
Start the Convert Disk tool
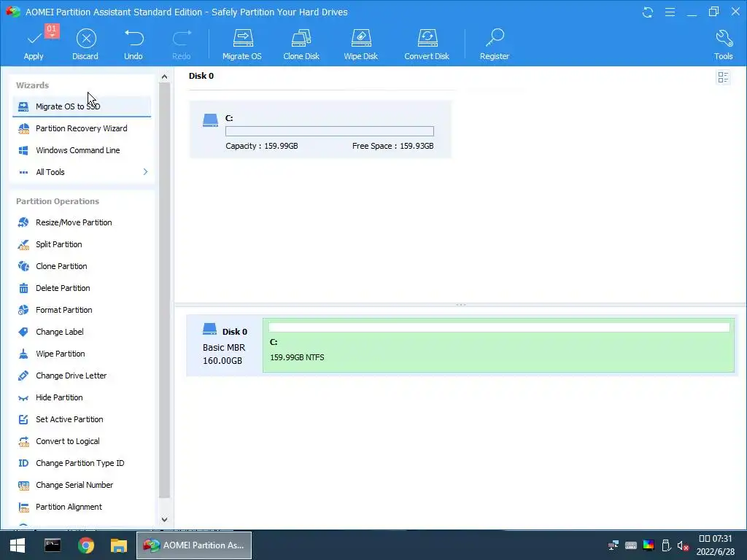(427, 44)
